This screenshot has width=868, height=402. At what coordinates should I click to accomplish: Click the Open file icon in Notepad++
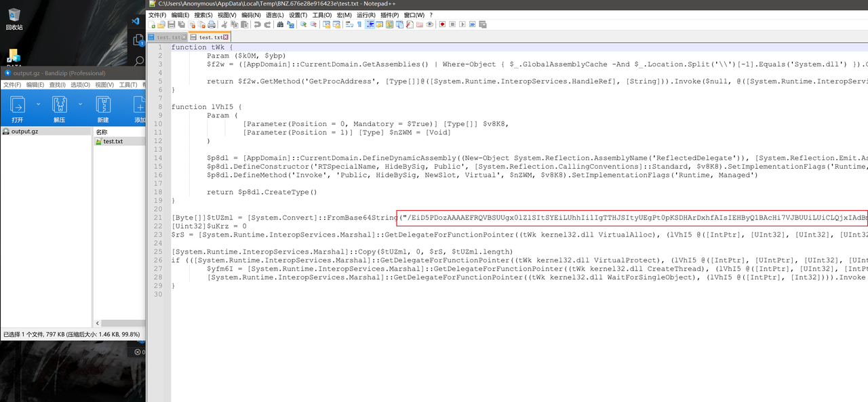[x=161, y=24]
